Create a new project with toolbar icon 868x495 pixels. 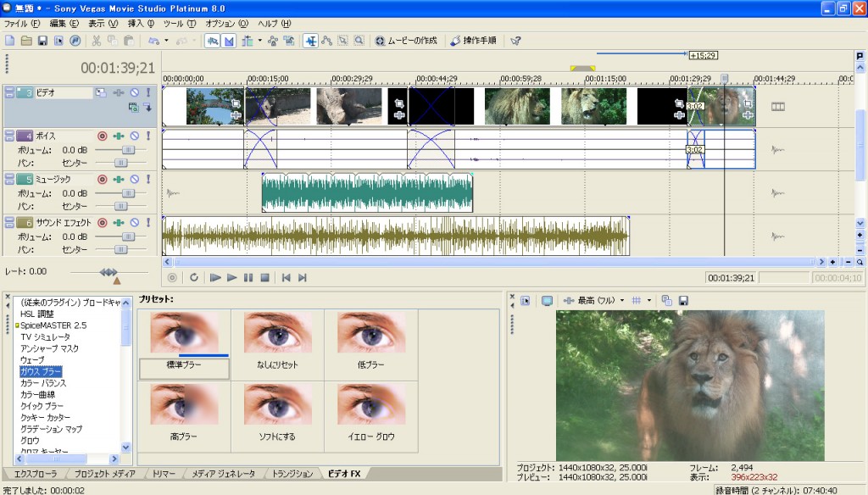click(10, 41)
